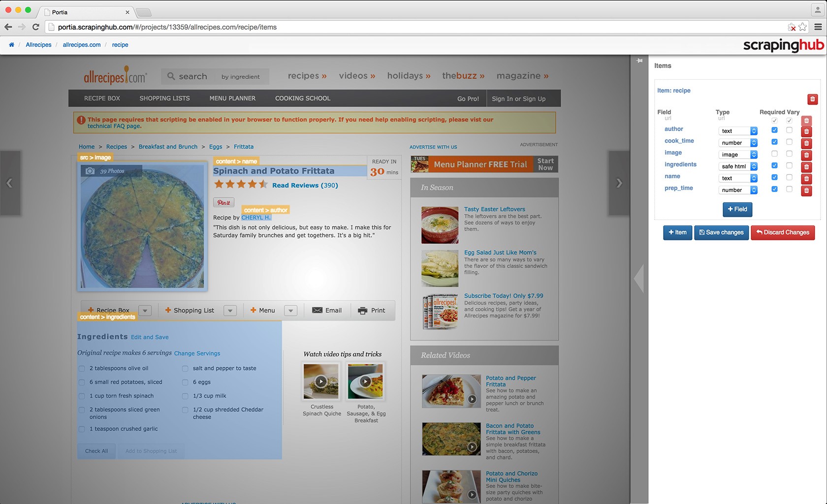The image size is (827, 504).
Task: Change ingredients type from safe html
Action: coord(737,166)
